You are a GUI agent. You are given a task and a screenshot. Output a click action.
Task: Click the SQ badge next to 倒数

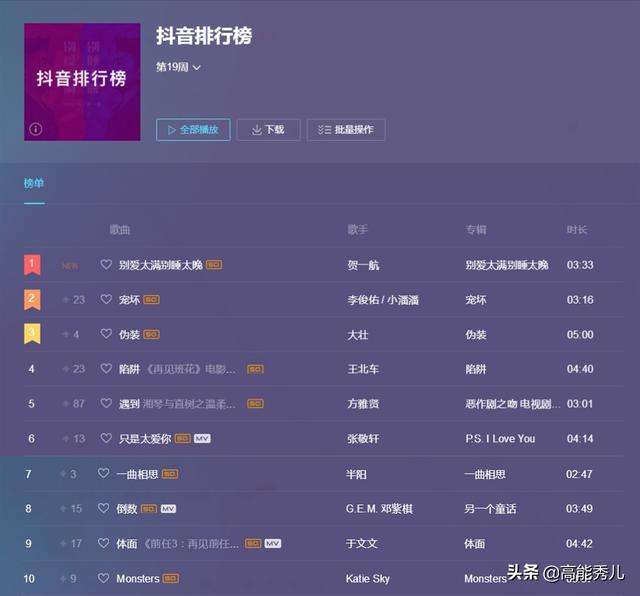pyautogui.click(x=149, y=509)
